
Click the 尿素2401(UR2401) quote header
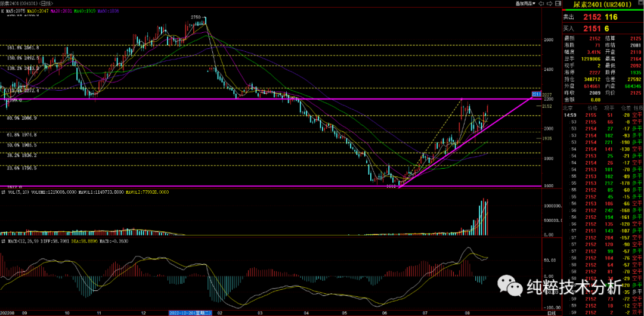pos(602,5)
